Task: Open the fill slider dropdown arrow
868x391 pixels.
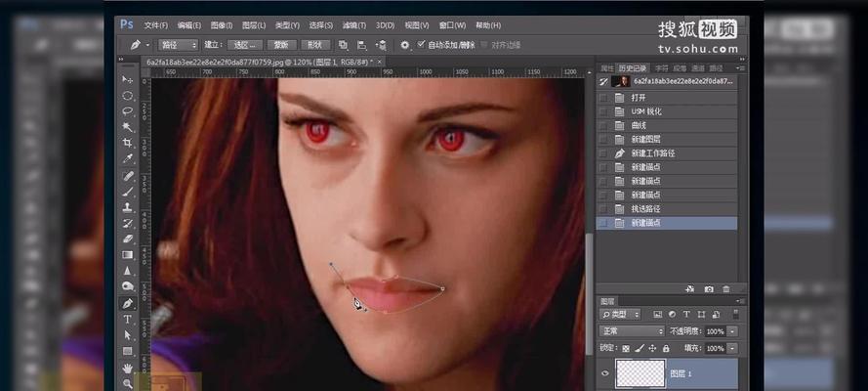Action: point(732,348)
